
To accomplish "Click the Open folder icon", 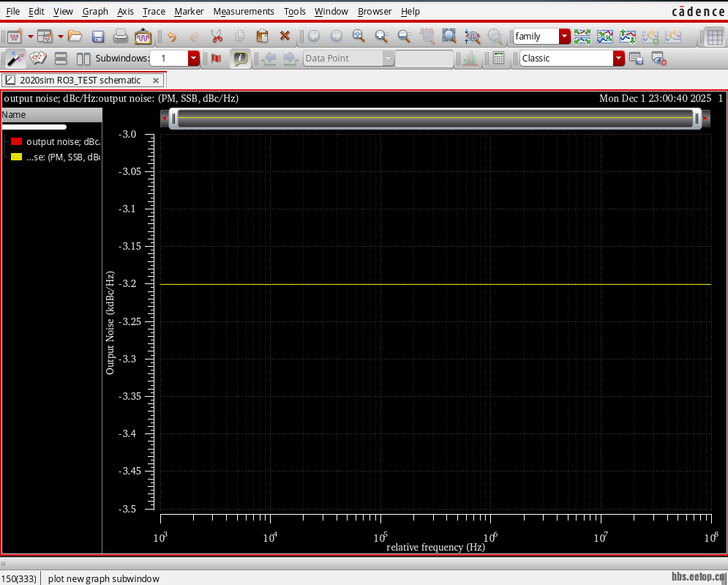I will click(75, 36).
